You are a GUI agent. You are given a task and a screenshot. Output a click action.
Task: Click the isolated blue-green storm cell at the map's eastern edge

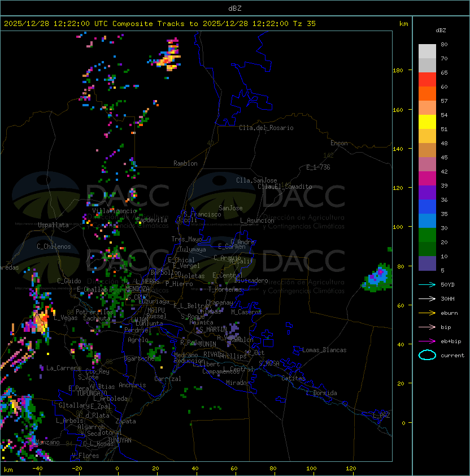point(377,278)
